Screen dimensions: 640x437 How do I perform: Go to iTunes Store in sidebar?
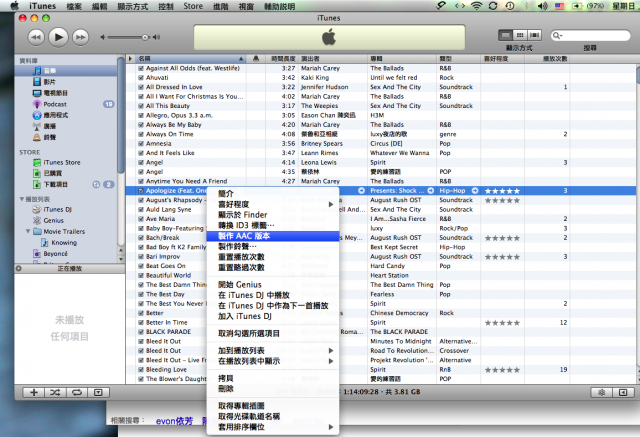coord(66,162)
